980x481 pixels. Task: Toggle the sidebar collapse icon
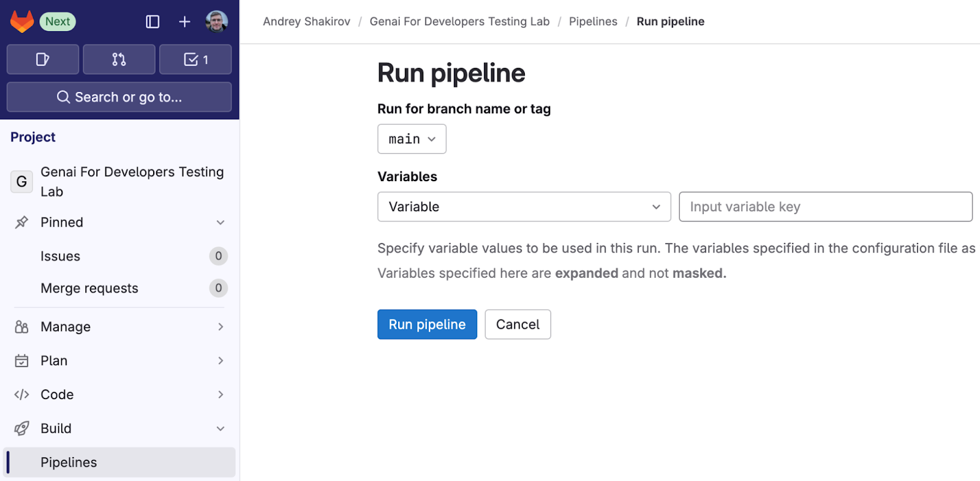[x=153, y=22]
